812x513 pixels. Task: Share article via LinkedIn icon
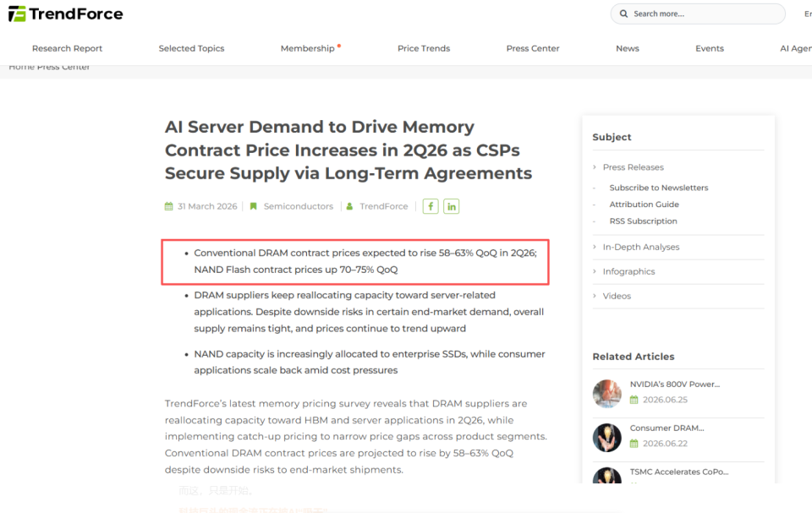pos(451,206)
